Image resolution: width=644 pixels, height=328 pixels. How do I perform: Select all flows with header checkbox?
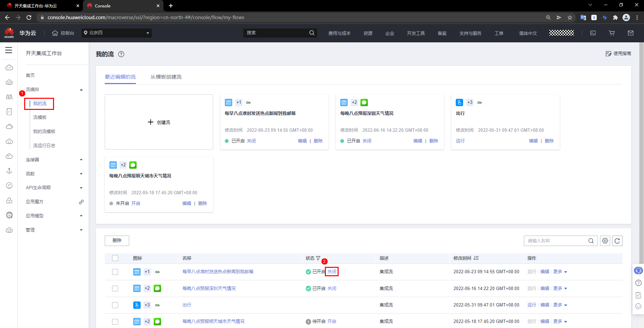115,258
